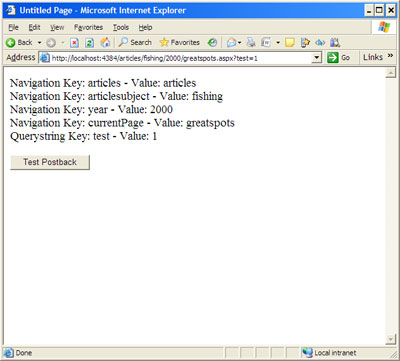Open the Search toolbar button
Image resolution: width=400 pixels, height=361 pixels.
(x=135, y=42)
